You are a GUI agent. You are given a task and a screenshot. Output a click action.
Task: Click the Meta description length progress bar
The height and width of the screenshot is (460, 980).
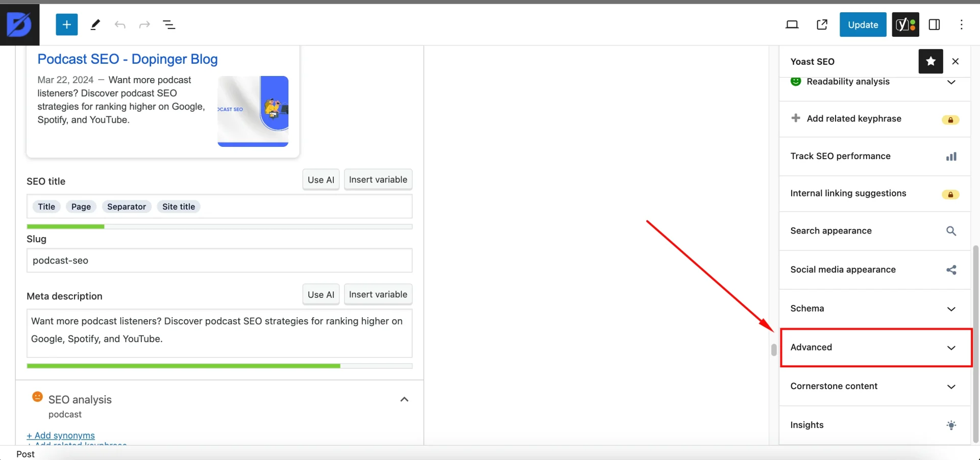pos(219,366)
